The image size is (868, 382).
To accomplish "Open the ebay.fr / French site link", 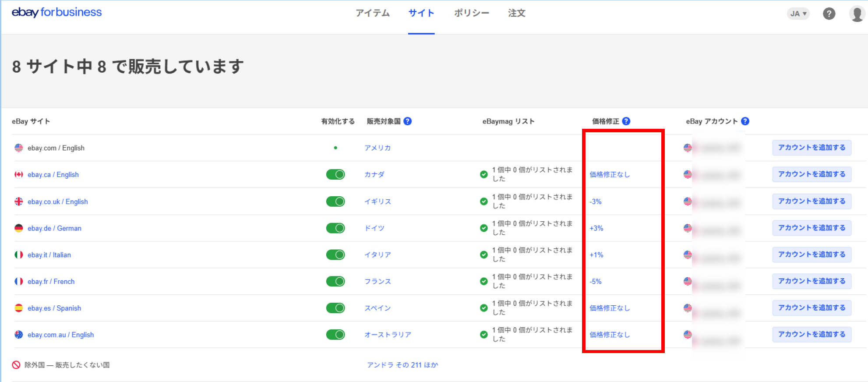I will pos(51,281).
